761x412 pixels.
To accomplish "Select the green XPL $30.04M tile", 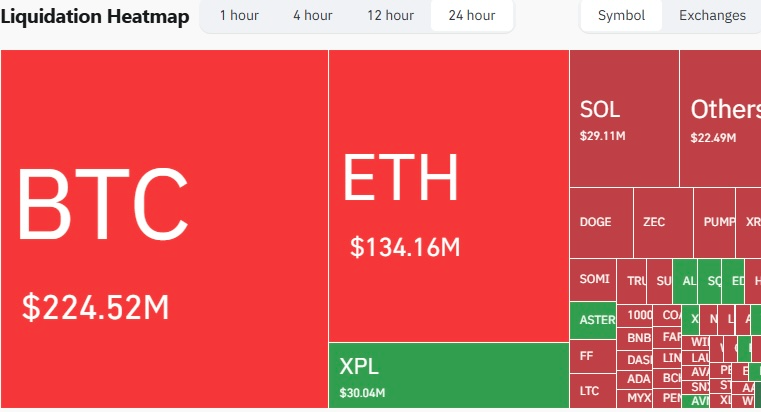I will click(448, 375).
